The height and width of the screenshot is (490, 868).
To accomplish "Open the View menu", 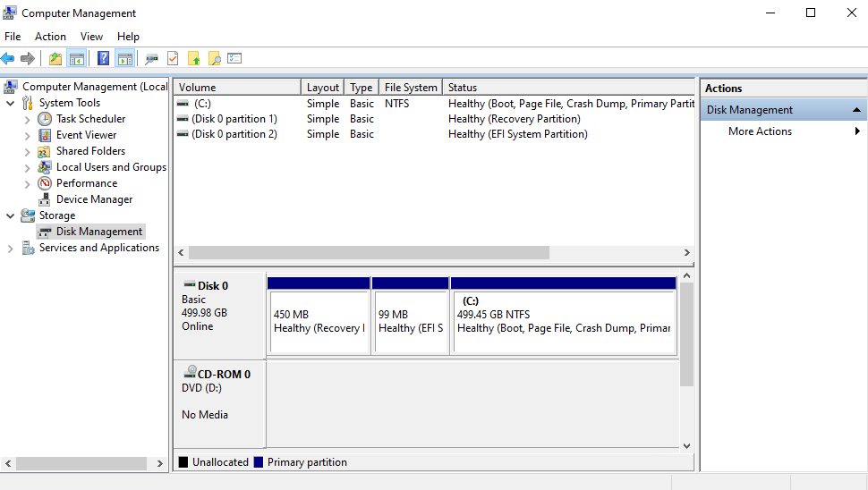I will point(91,37).
